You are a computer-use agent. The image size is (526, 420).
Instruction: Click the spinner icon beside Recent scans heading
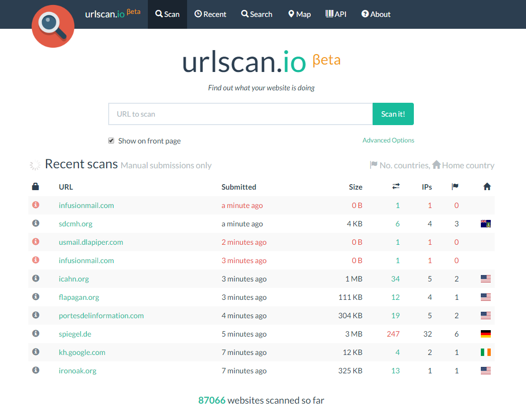click(34, 164)
